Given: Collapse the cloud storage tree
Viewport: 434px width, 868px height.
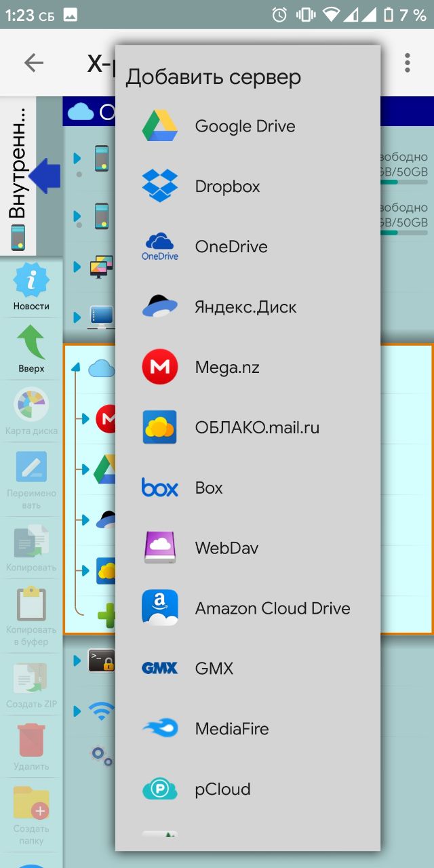Looking at the screenshot, I should pyautogui.click(x=76, y=368).
